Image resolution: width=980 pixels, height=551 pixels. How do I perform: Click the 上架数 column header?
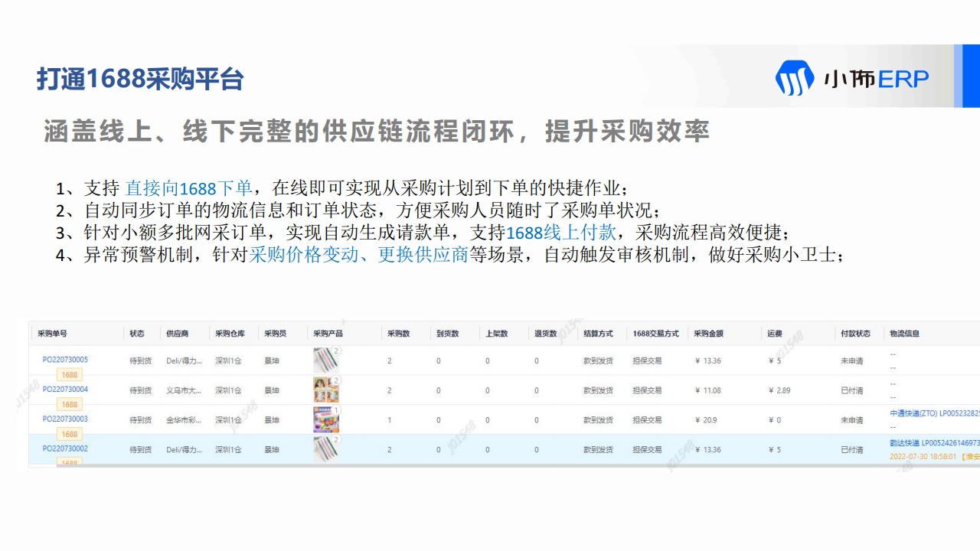(x=497, y=334)
